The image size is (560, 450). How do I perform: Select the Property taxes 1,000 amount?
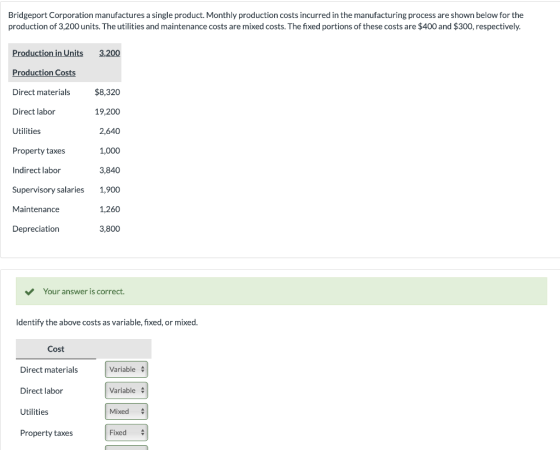tap(110, 151)
